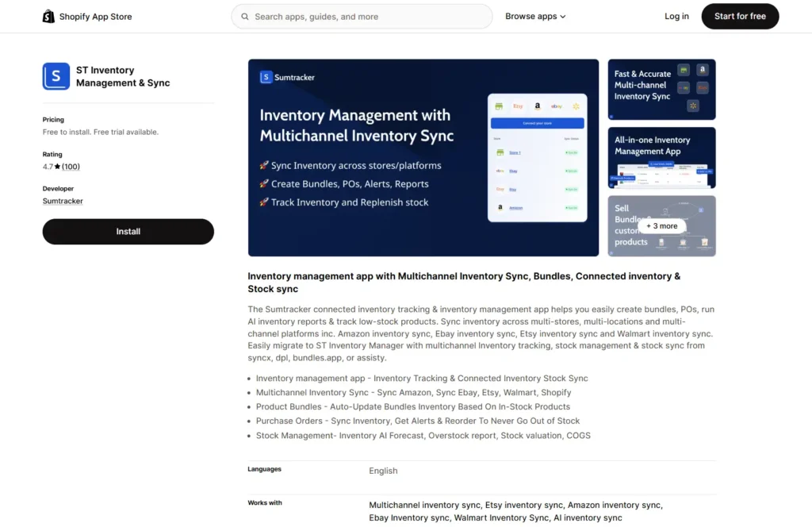The image size is (812, 527).
Task: Click the Start for free button
Action: (739, 16)
